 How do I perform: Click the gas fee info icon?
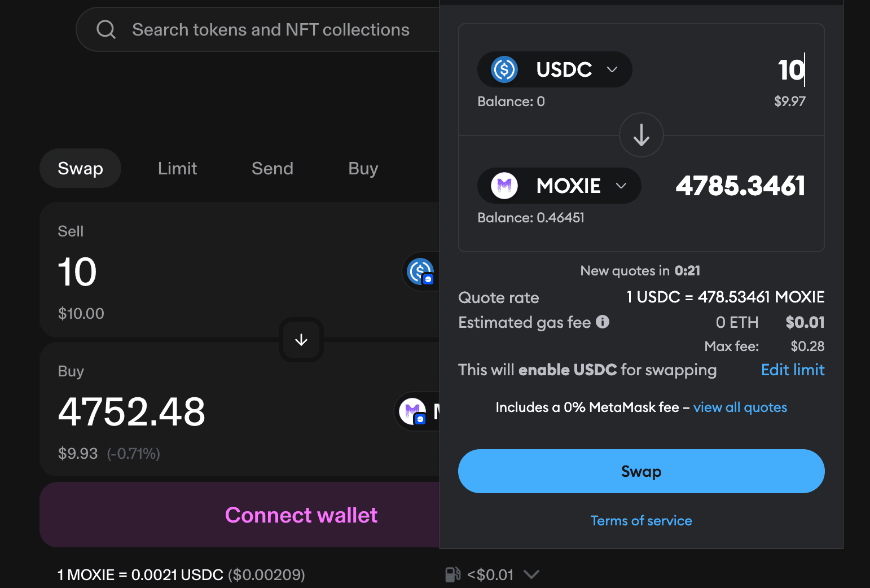[603, 322]
